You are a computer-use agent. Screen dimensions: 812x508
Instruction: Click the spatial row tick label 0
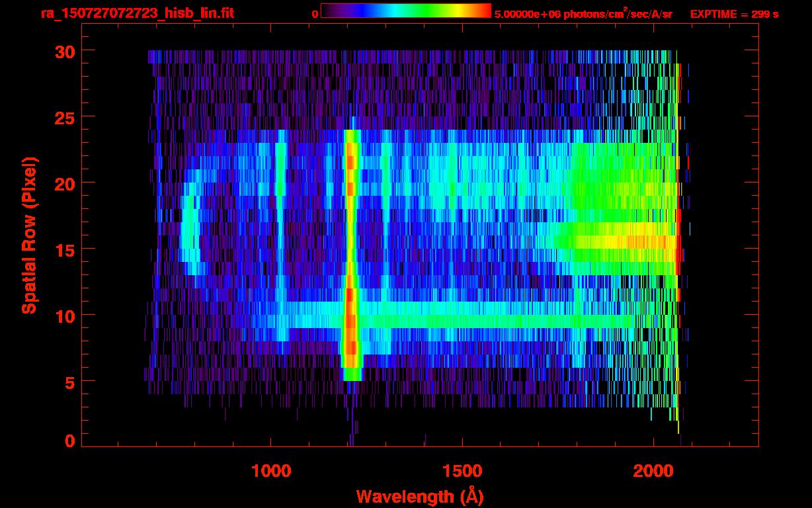click(x=69, y=441)
